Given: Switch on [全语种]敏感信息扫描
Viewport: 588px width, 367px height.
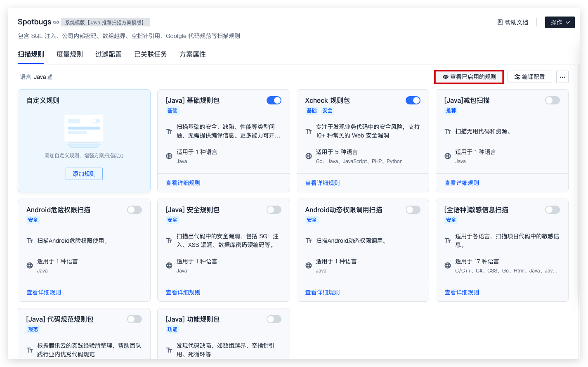Looking at the screenshot, I should tap(553, 210).
